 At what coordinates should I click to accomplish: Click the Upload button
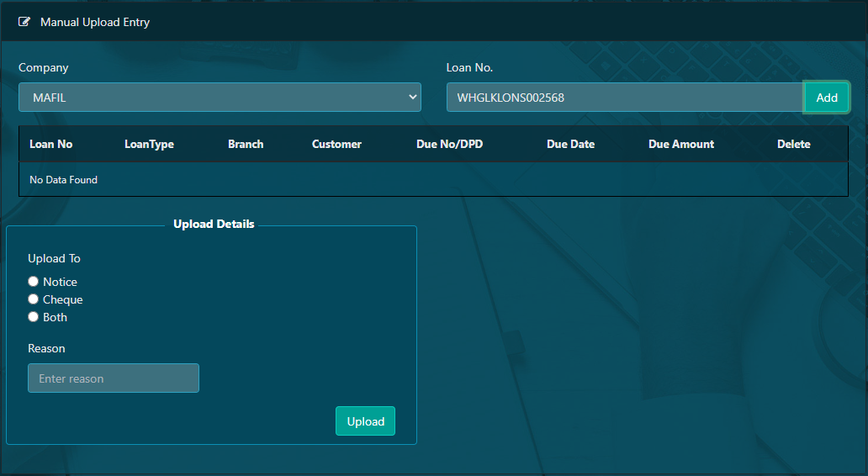(365, 421)
